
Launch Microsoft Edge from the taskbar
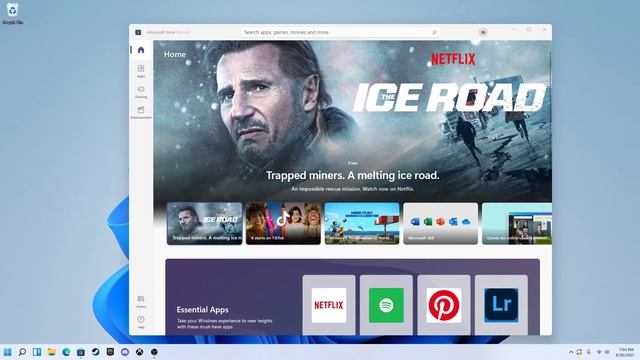click(x=66, y=352)
